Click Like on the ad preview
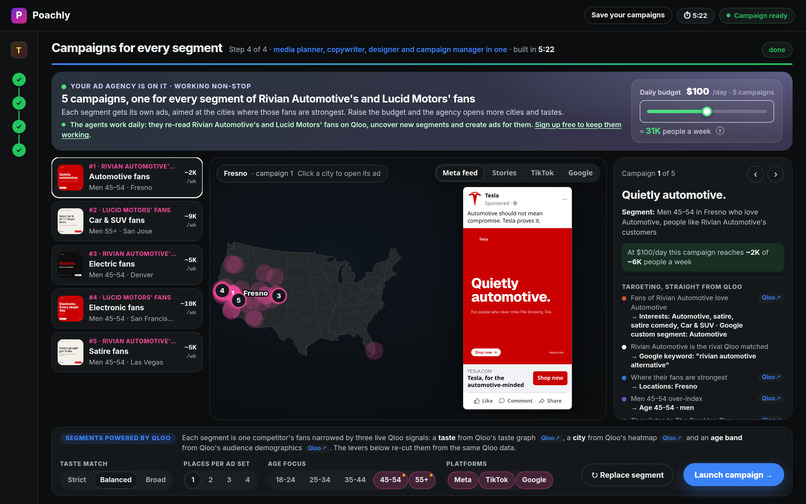Viewport: 806px width, 504px height. pyautogui.click(x=483, y=401)
